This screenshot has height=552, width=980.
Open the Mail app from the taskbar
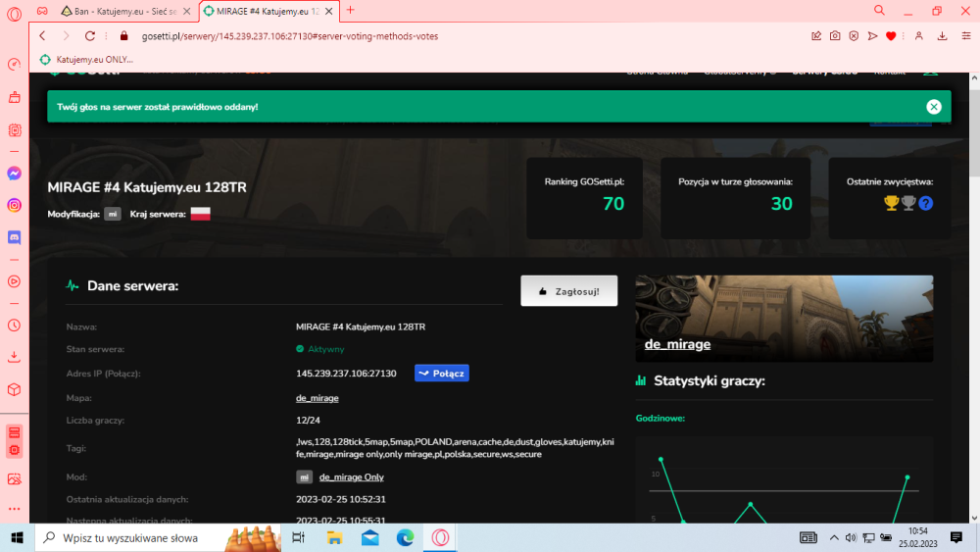click(370, 537)
